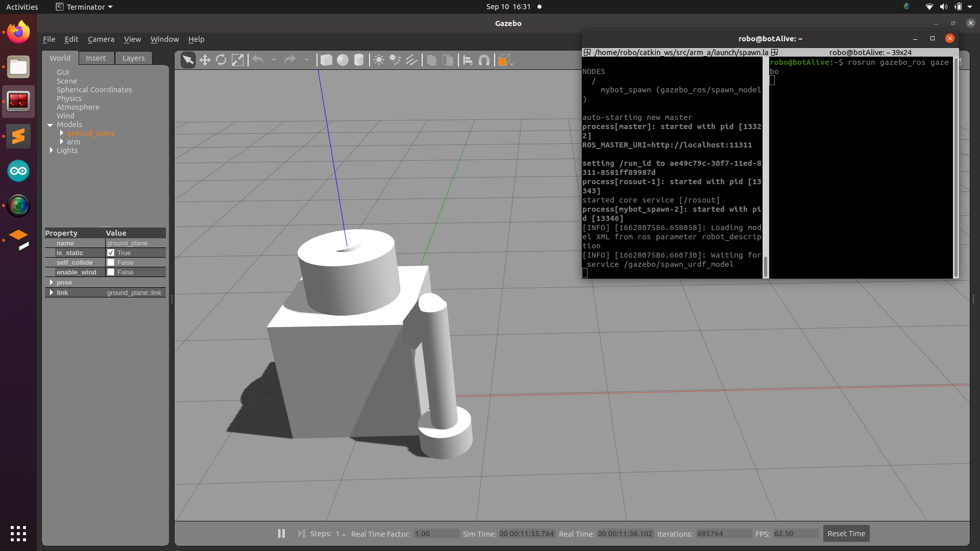The image size is (980, 551).
Task: Insert a sphere shape
Action: [x=342, y=60]
